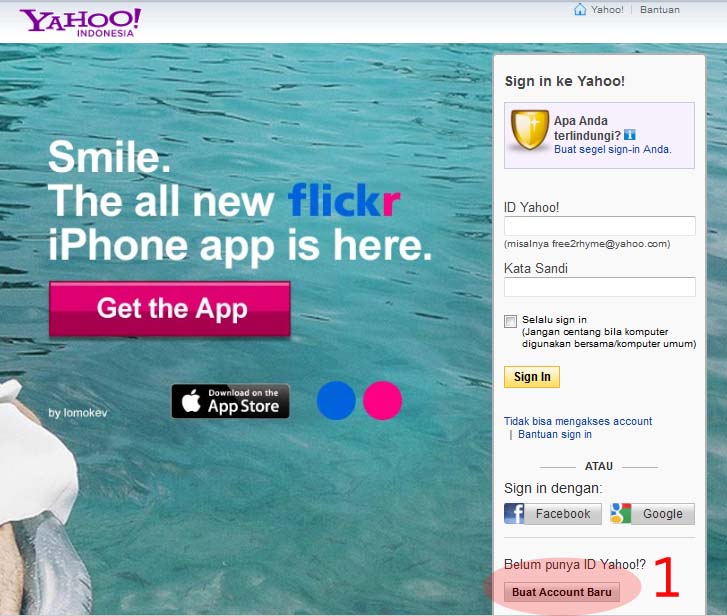
Task: Click the Apple Download on the App Store badge
Action: 230,401
